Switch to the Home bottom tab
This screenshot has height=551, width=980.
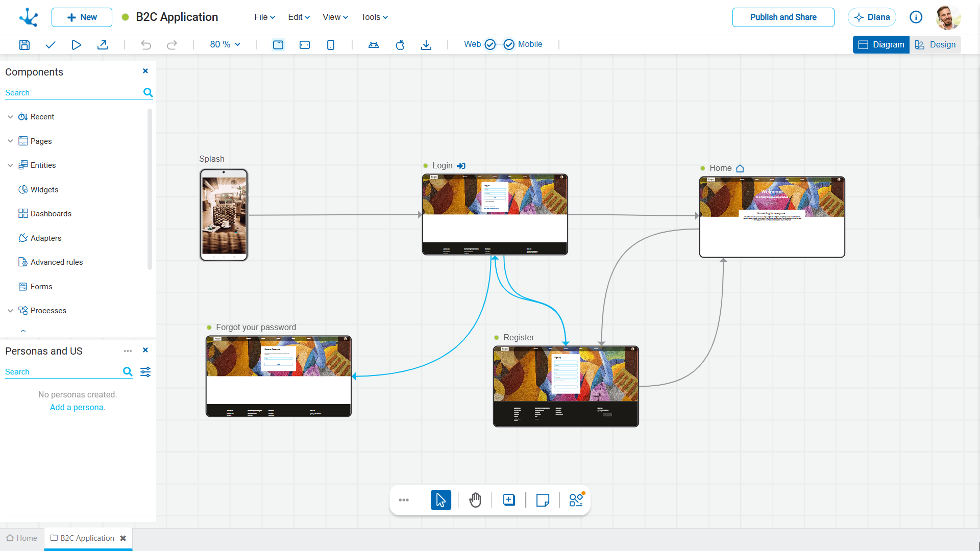tap(22, 538)
